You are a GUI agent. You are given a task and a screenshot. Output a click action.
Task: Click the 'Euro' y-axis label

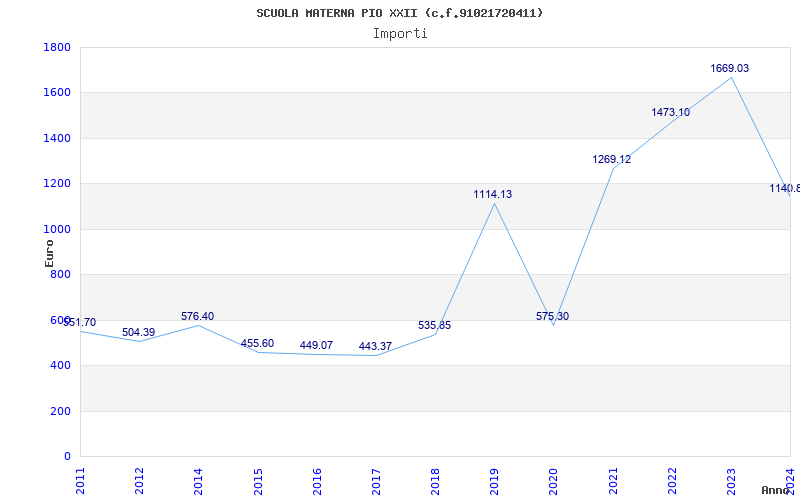(49, 253)
